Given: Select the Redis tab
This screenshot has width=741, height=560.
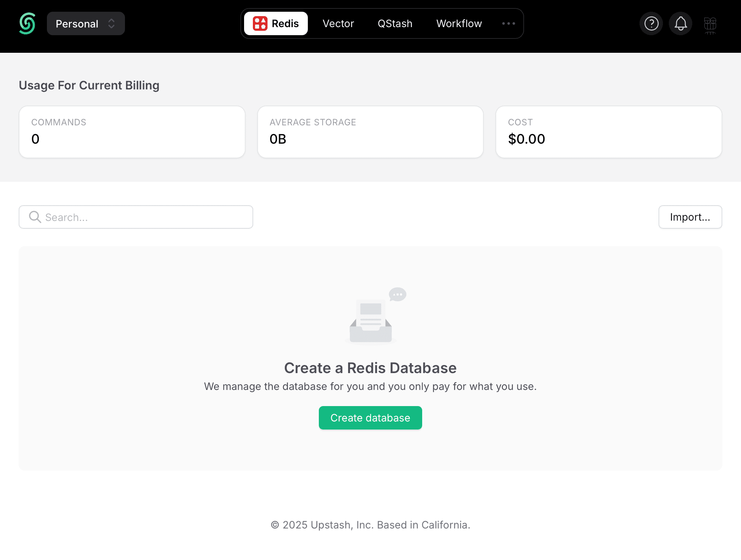Looking at the screenshot, I should pyautogui.click(x=276, y=23).
